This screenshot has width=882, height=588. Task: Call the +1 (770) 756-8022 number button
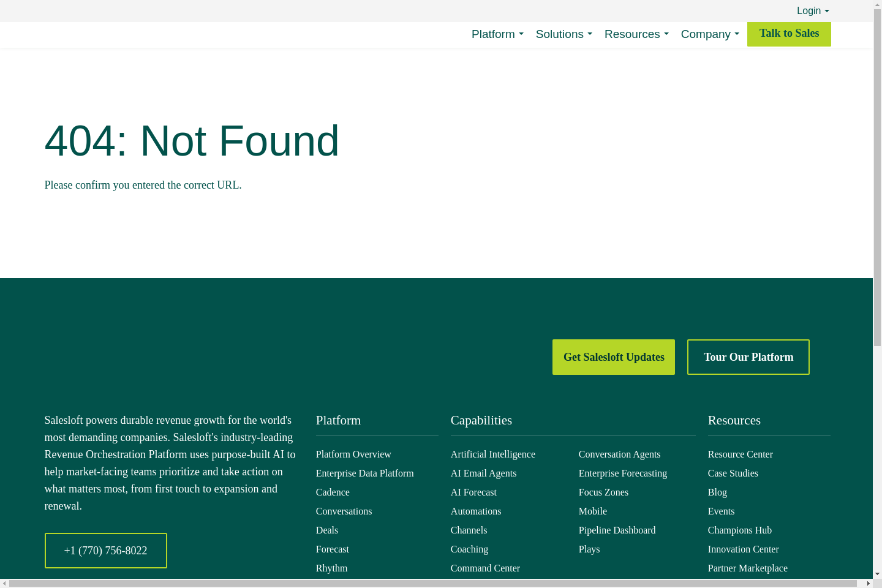tap(105, 551)
